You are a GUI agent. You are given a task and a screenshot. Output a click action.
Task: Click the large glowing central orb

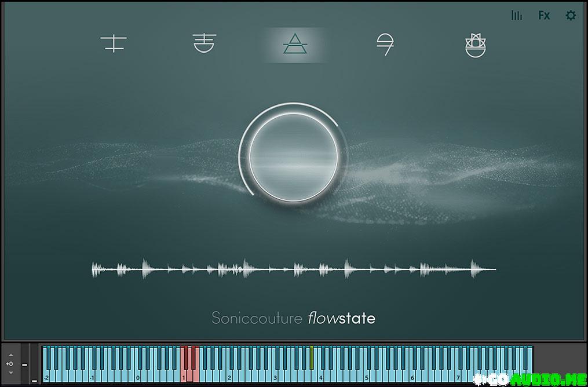click(293, 155)
